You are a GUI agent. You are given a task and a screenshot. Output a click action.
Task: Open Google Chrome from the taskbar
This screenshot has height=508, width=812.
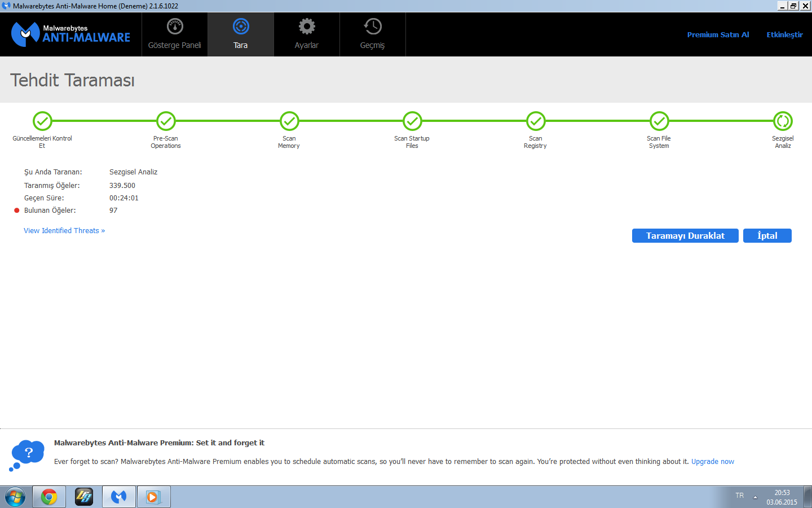tap(49, 497)
